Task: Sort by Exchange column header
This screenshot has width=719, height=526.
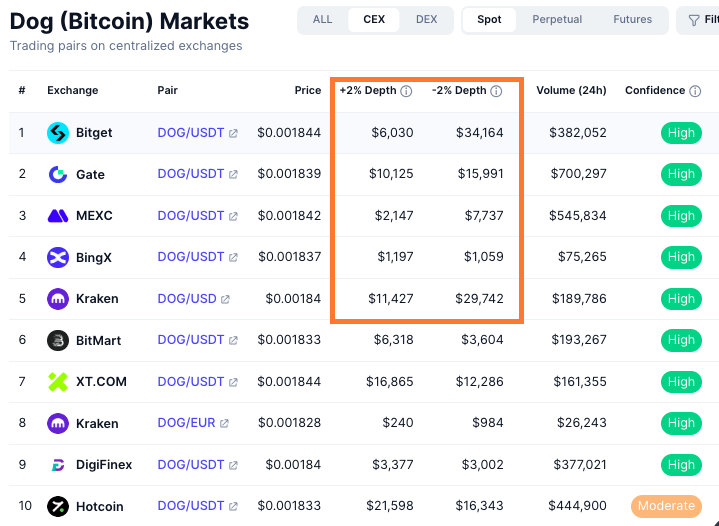Action: coord(72,90)
